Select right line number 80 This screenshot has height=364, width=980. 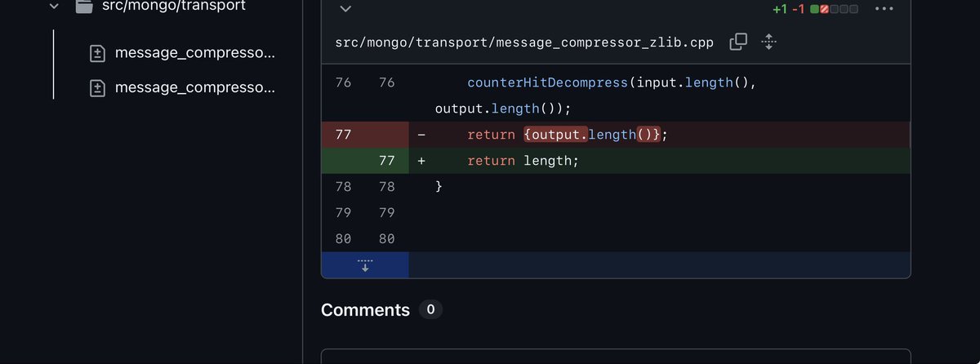(x=387, y=239)
